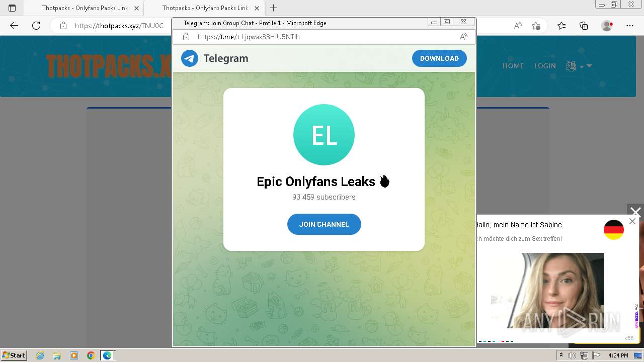This screenshot has width=644, height=362.
Task: Click Read aloud icon in main toolbar
Action: click(x=517, y=26)
